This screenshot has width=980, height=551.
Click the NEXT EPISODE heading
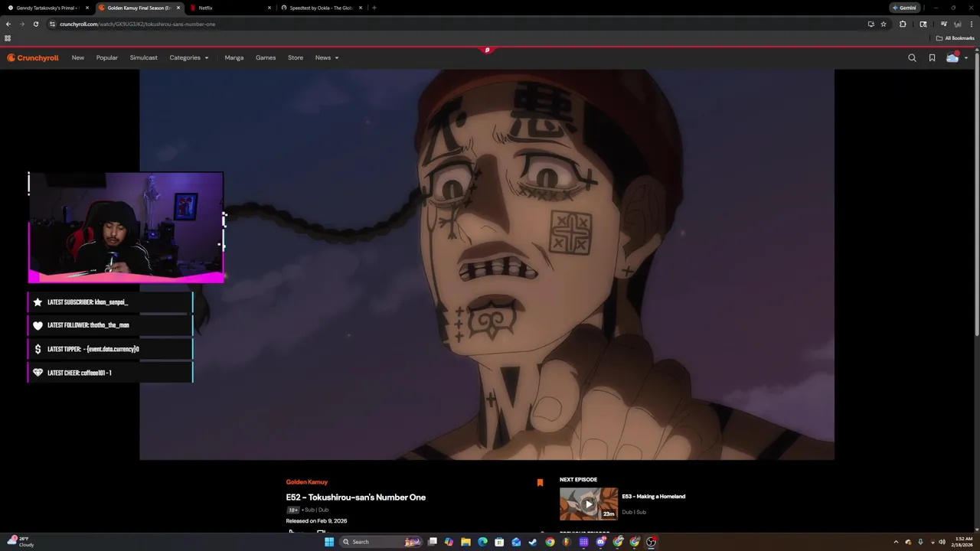pyautogui.click(x=578, y=480)
